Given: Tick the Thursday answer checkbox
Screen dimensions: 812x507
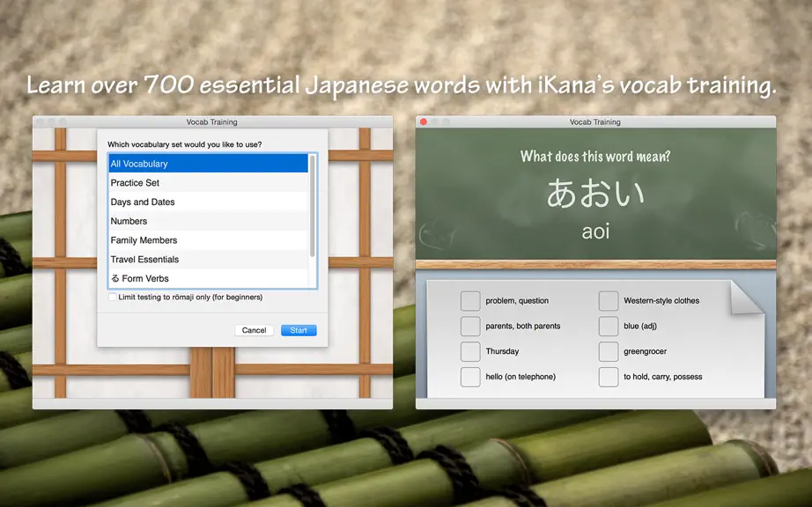Looking at the screenshot, I should click(470, 351).
